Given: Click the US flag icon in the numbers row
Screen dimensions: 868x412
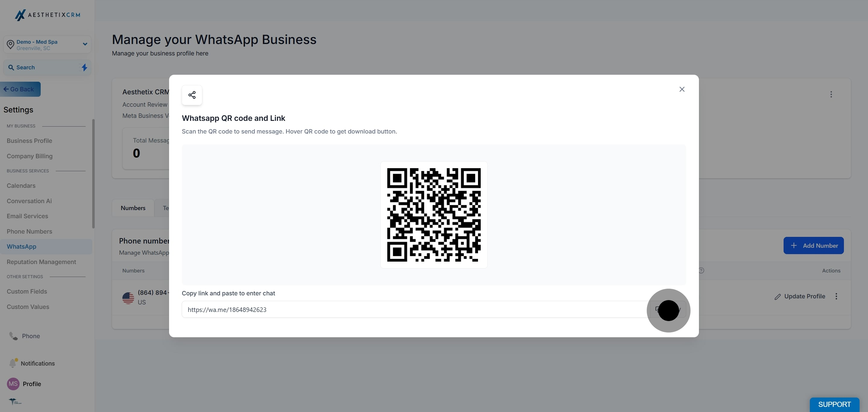Looking at the screenshot, I should (128, 298).
